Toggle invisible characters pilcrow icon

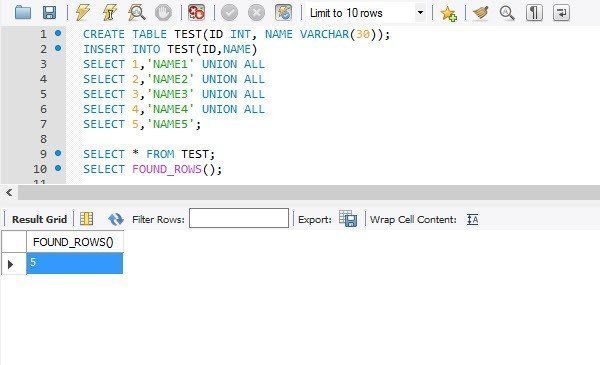(534, 13)
